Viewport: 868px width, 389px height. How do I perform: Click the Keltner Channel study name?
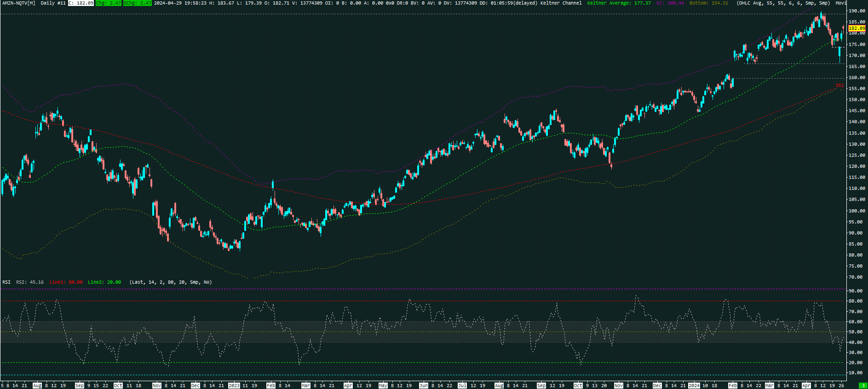(x=561, y=3)
